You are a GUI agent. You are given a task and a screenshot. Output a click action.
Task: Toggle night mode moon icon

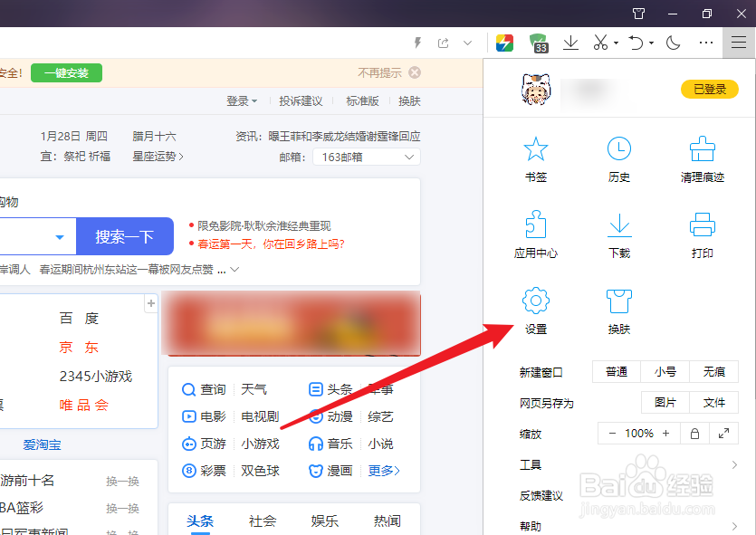click(673, 43)
